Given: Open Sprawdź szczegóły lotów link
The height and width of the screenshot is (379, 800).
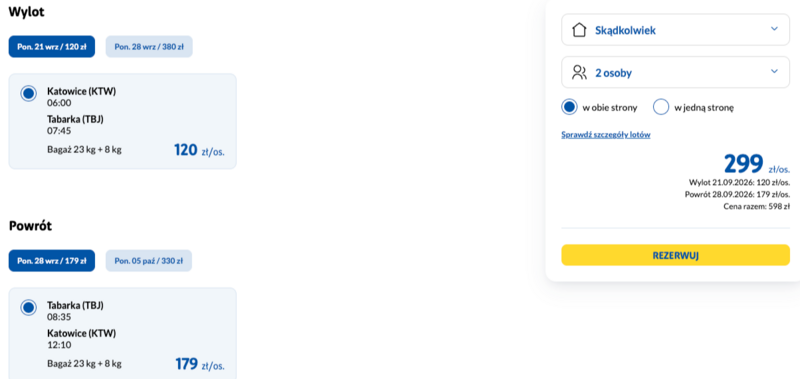Looking at the screenshot, I should pos(606,135).
